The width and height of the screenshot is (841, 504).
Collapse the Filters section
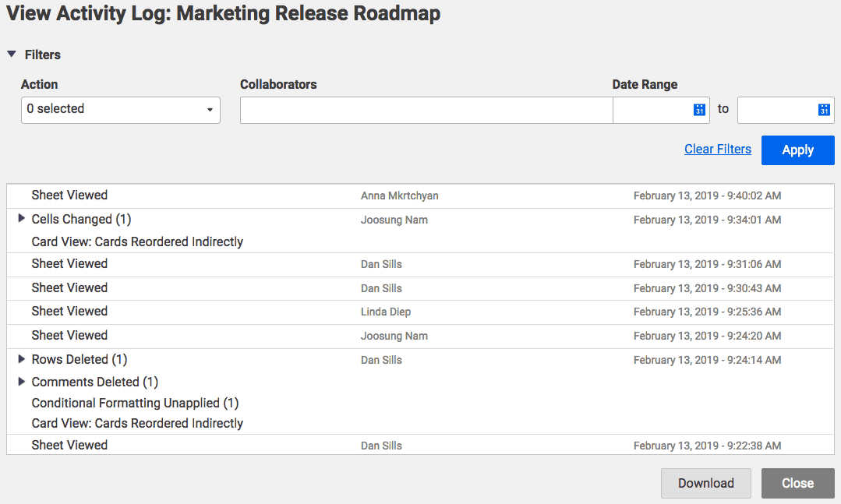click(x=11, y=55)
